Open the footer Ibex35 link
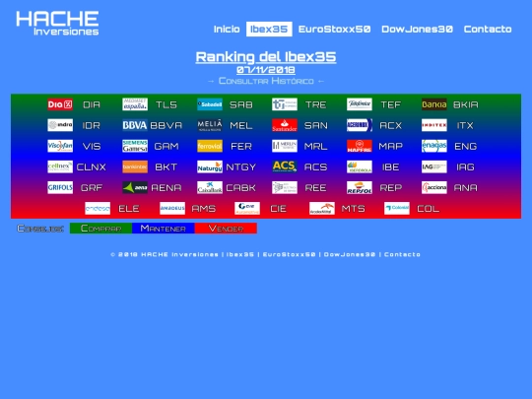 (240, 254)
